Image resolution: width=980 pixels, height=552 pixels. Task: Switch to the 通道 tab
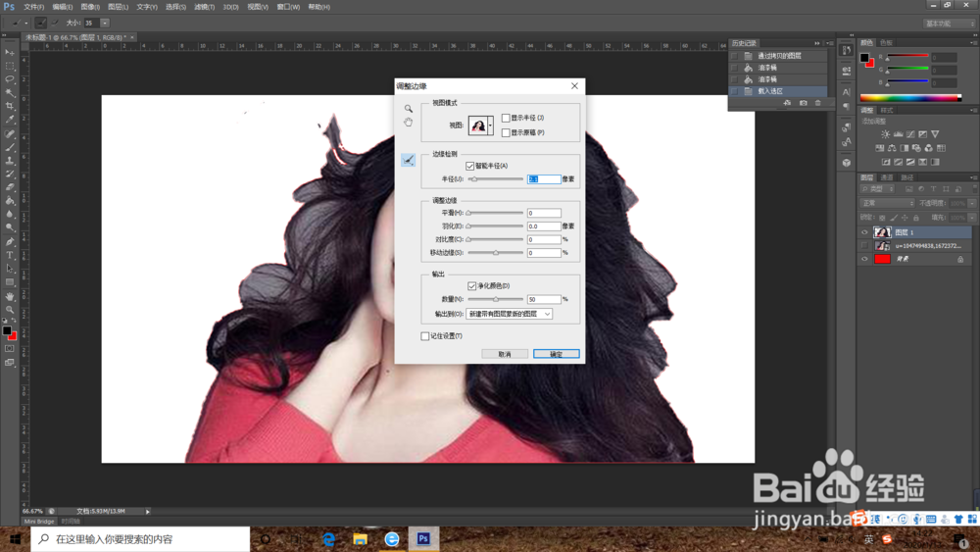(887, 177)
